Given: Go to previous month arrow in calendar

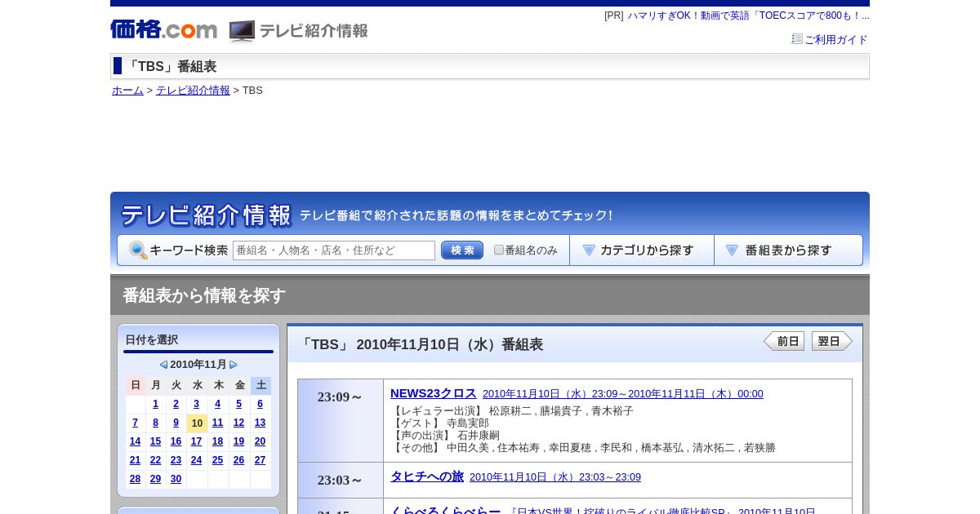Looking at the screenshot, I should pyautogui.click(x=163, y=365).
